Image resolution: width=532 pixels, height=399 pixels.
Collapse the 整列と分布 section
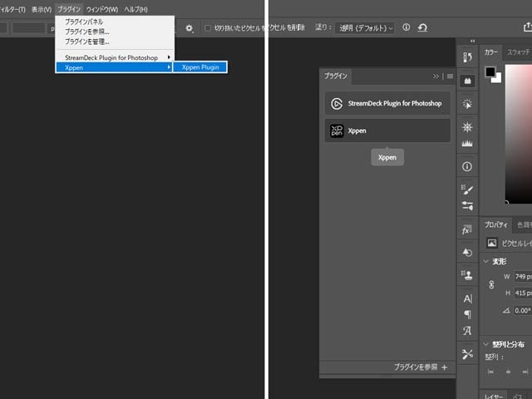[486, 344]
